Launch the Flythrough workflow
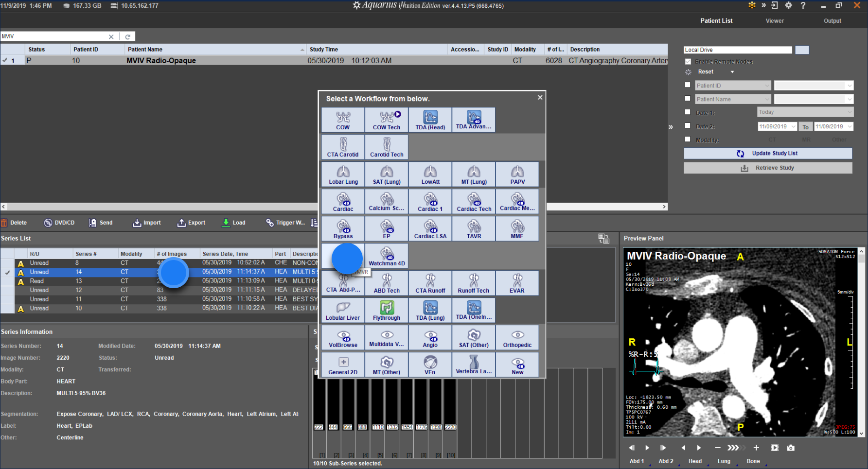The width and height of the screenshot is (868, 469). 387,310
